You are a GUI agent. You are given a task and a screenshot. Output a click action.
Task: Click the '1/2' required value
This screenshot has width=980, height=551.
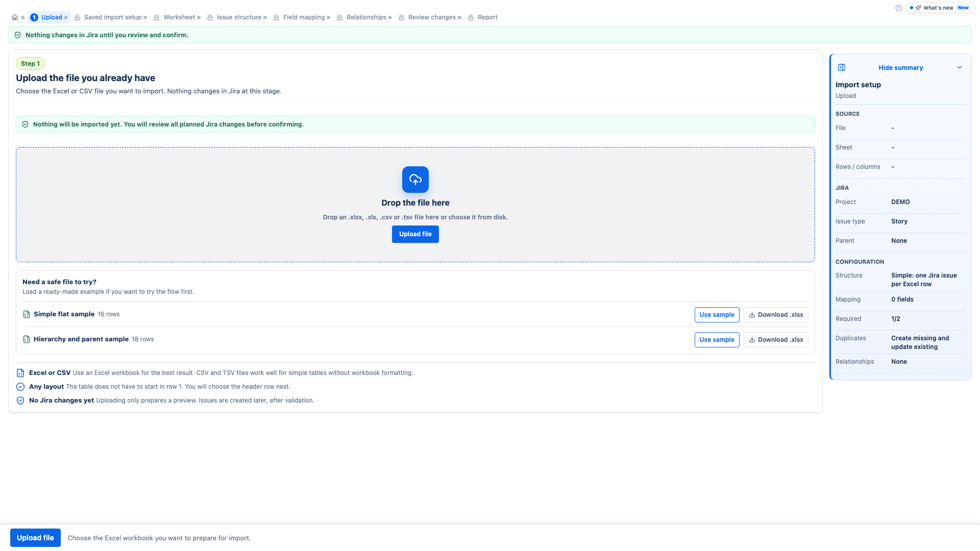[x=896, y=319]
